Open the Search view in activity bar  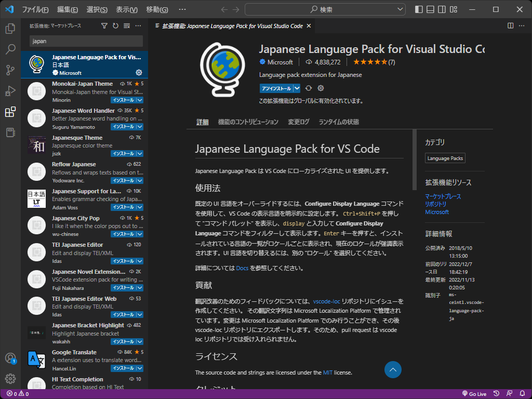click(x=10, y=49)
